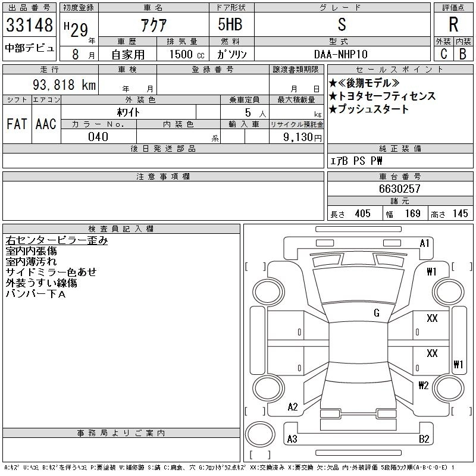The height and width of the screenshot is (476, 476).
Task: Select the ★プッシュスタート sales point
Action: 368,109
